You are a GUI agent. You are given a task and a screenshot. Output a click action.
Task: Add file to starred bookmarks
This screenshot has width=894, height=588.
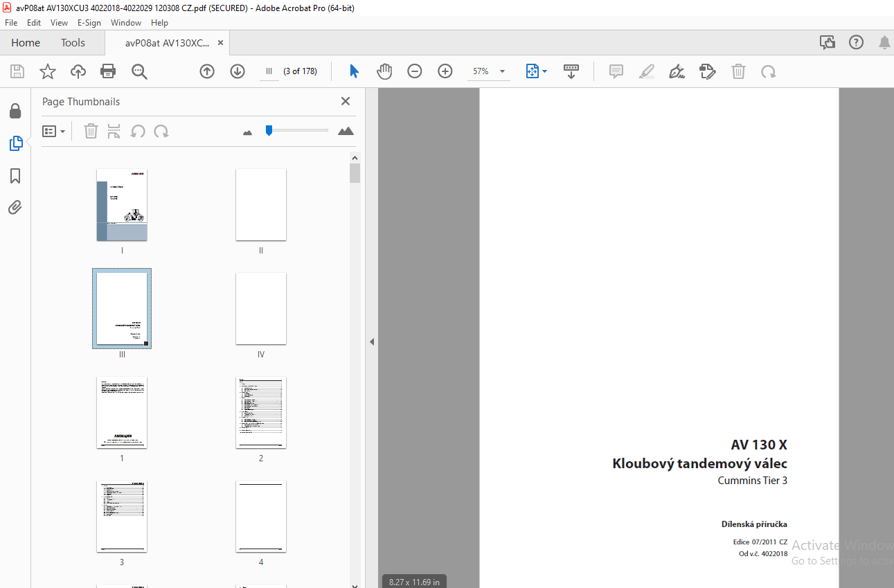pos(47,71)
